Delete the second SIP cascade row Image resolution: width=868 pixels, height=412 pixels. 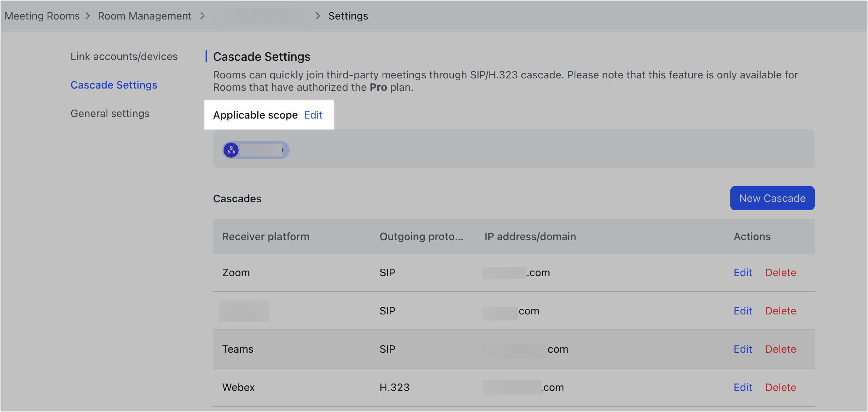point(780,311)
